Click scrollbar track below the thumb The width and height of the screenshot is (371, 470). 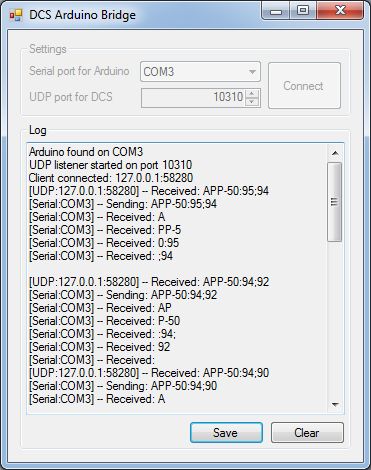335,318
